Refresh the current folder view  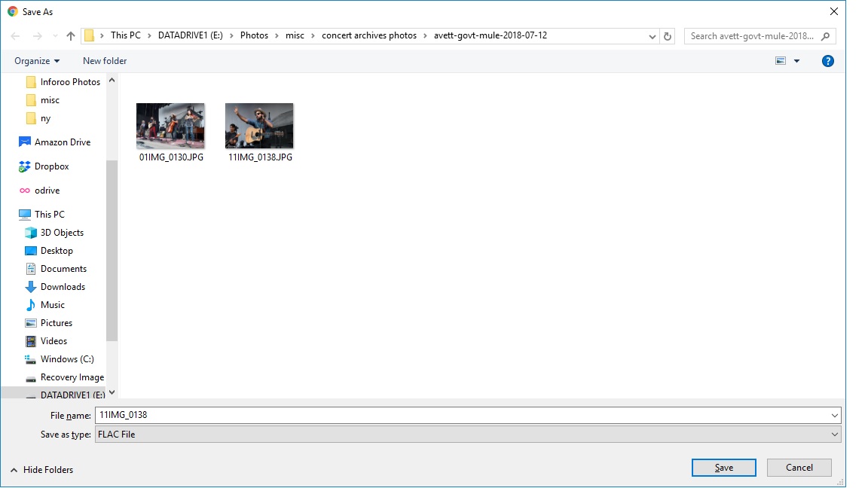667,35
